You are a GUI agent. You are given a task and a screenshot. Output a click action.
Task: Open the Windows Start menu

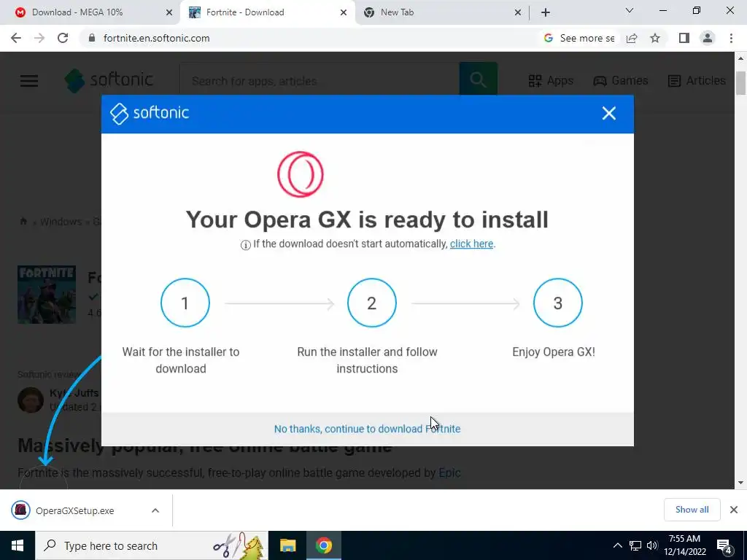coord(18,545)
